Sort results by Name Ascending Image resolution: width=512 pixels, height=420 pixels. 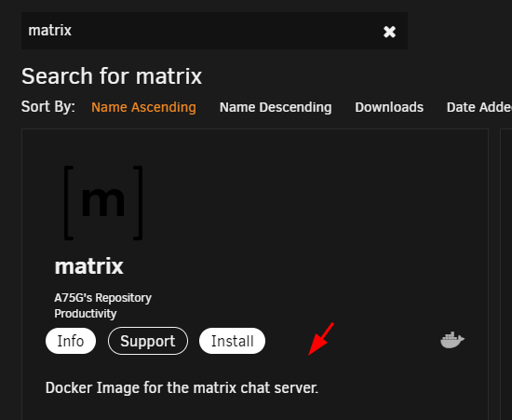(x=143, y=107)
